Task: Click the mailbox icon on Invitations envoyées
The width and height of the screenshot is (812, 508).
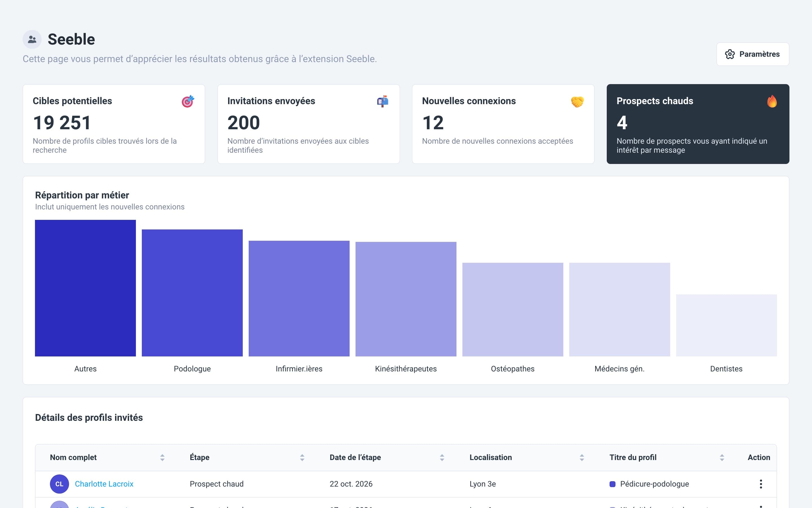Action: click(383, 101)
